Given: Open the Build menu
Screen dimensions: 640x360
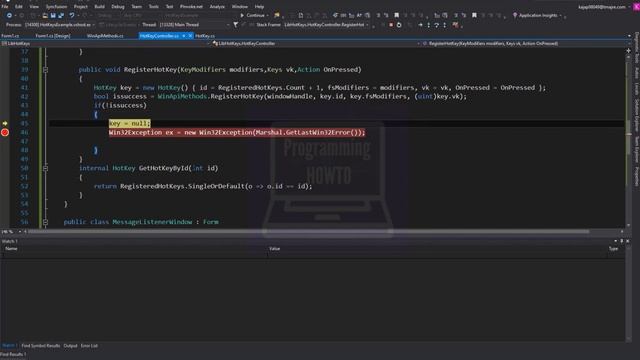Looking at the screenshot, I should click(99, 7).
